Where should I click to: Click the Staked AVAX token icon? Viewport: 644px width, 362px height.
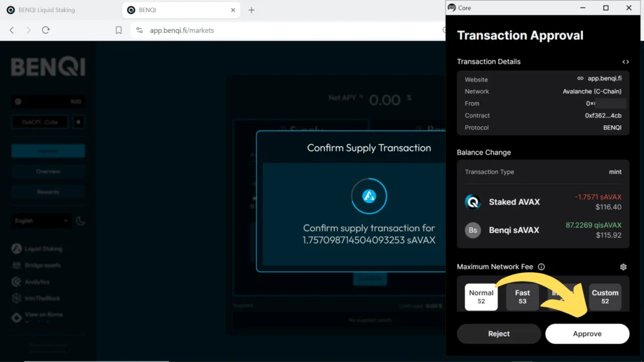[x=473, y=202]
